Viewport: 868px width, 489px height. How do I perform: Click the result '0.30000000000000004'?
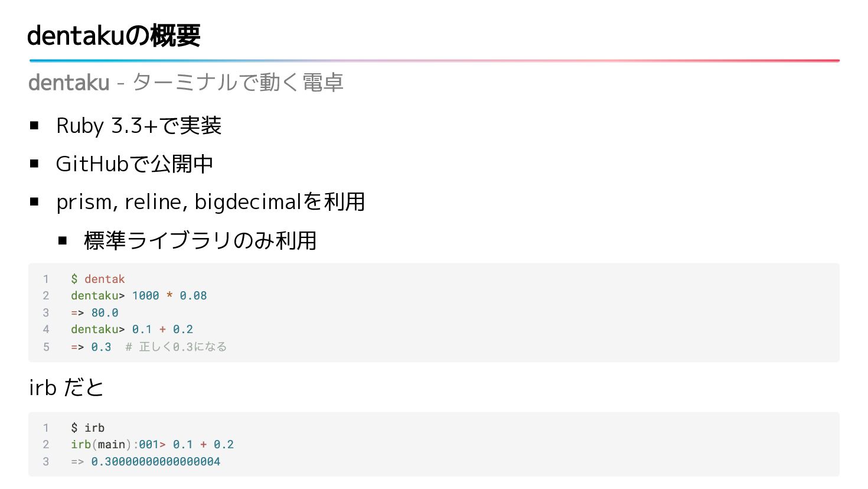[x=156, y=461]
